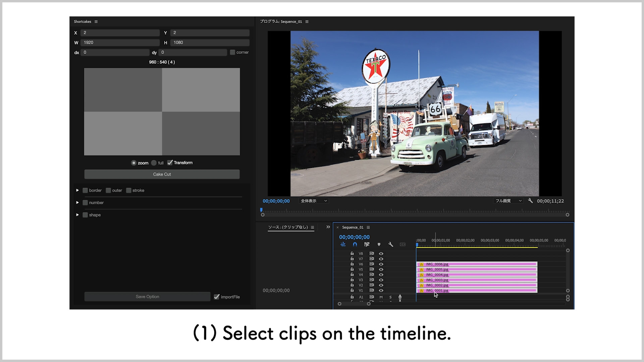
Task: Enable the corner checkbox in the Shortcakes panel
Action: (232, 52)
